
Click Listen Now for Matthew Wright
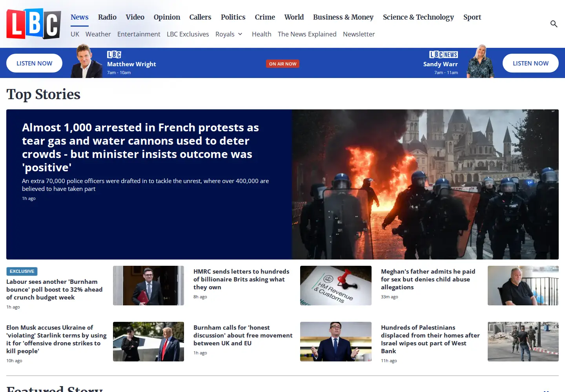point(34,63)
